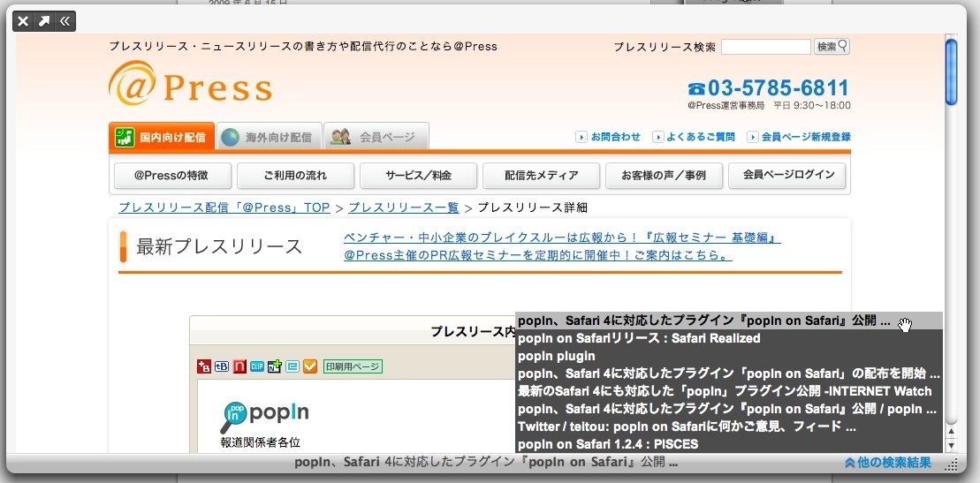The image size is (980, 483).
Task: Open the 会員ページログイン menu
Action: click(786, 176)
